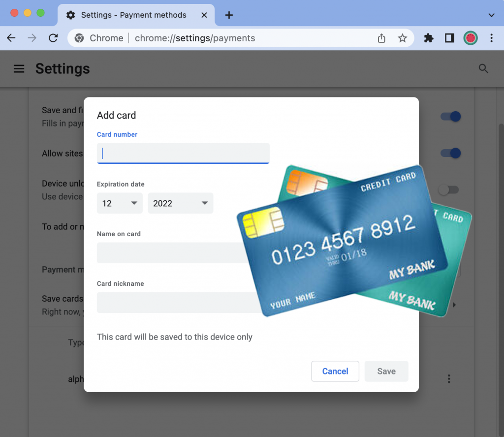Screen dimensions: 504x437
Task: Open Chrome's three-dot menu
Action: pos(491,38)
